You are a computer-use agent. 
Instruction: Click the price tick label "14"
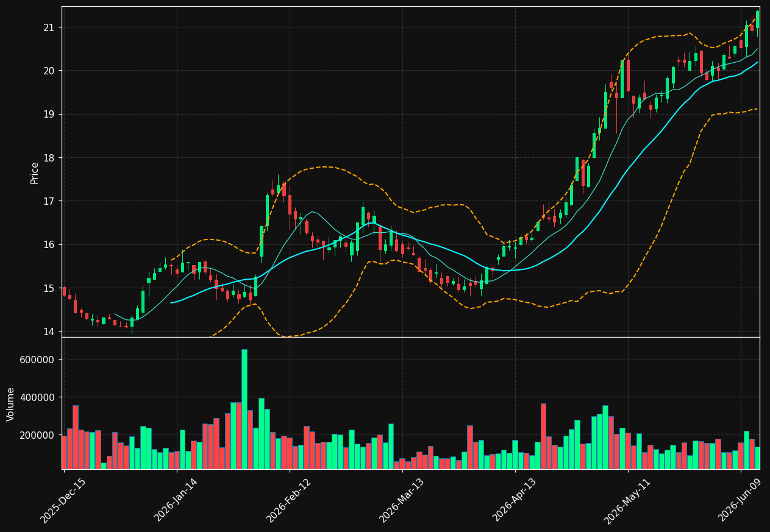(49, 332)
